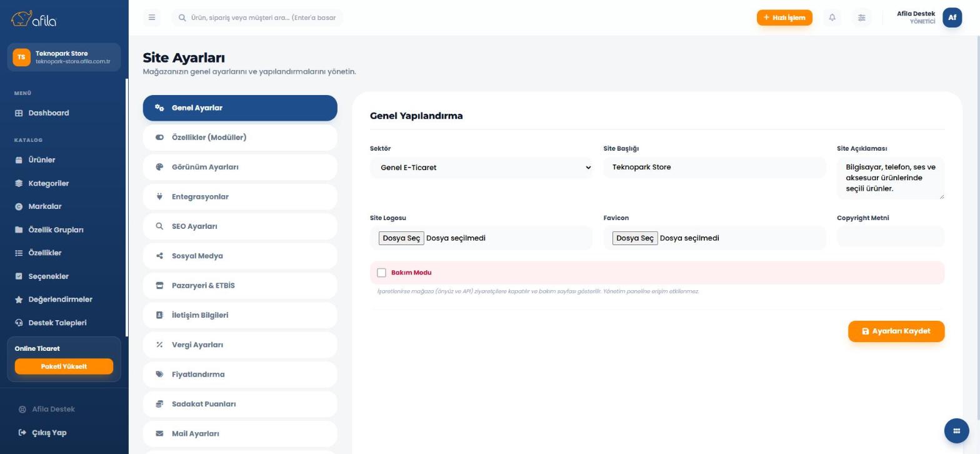The height and width of the screenshot is (454, 980).
Task: Click the Markalar copyright icon
Action: [19, 206]
